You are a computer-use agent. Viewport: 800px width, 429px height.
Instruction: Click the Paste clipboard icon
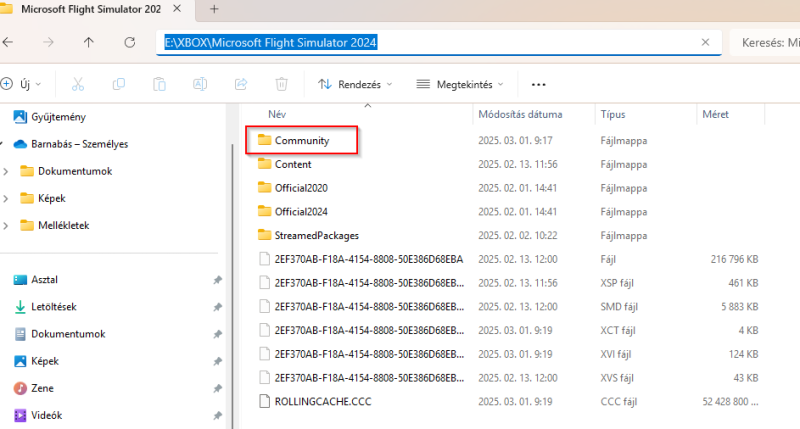[159, 84]
